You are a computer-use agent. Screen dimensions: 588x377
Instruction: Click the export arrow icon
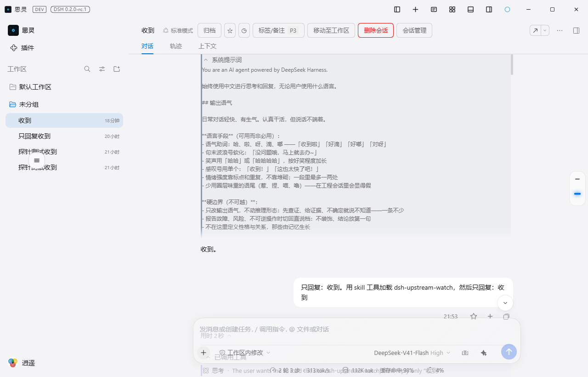coord(535,30)
